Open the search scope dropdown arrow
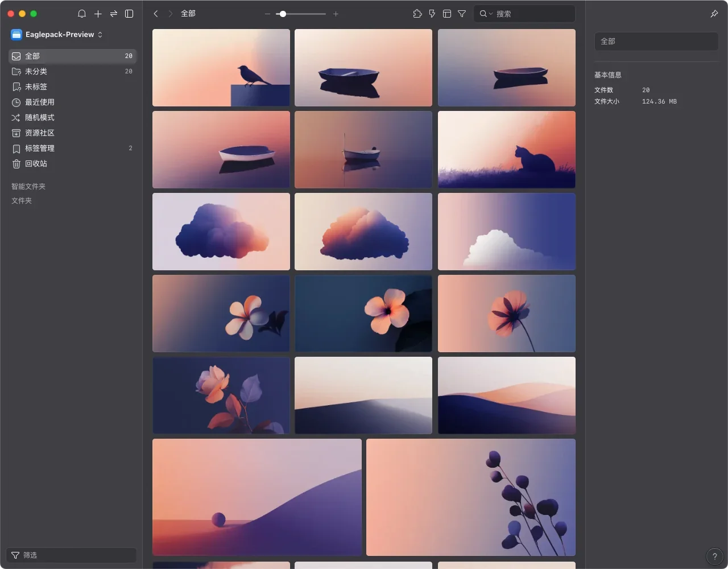Viewport: 728px width, 569px height. (491, 14)
